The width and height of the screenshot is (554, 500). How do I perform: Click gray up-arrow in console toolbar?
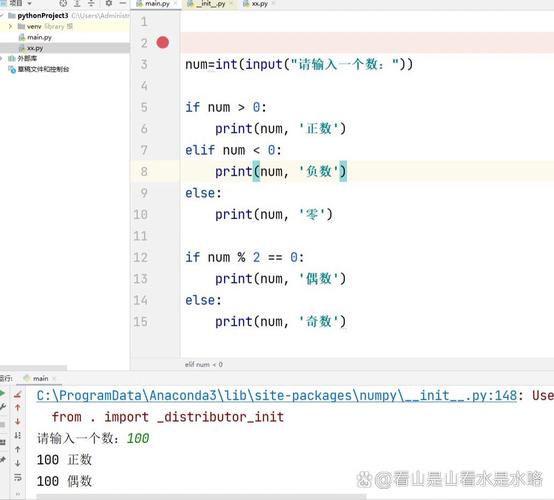pyautogui.click(x=18, y=449)
